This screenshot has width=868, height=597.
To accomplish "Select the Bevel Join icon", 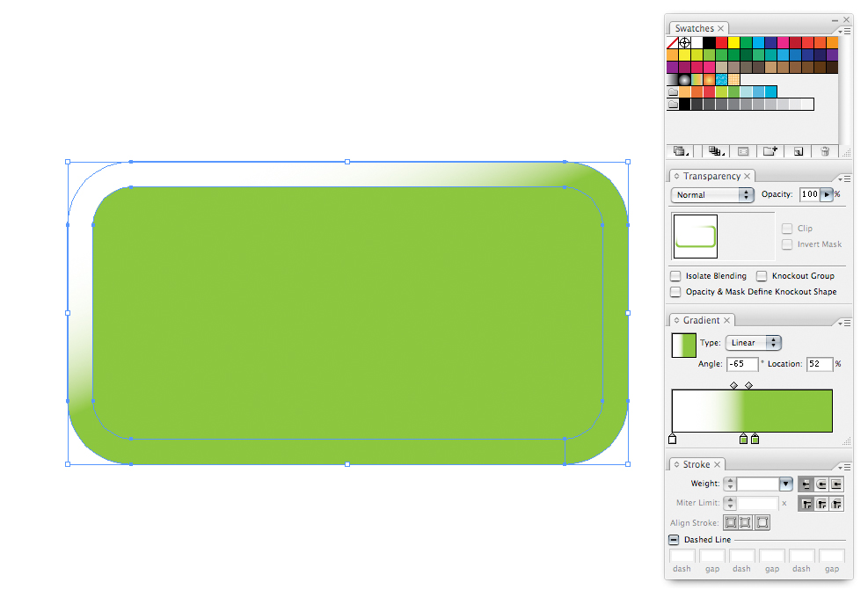I will pyautogui.click(x=836, y=504).
